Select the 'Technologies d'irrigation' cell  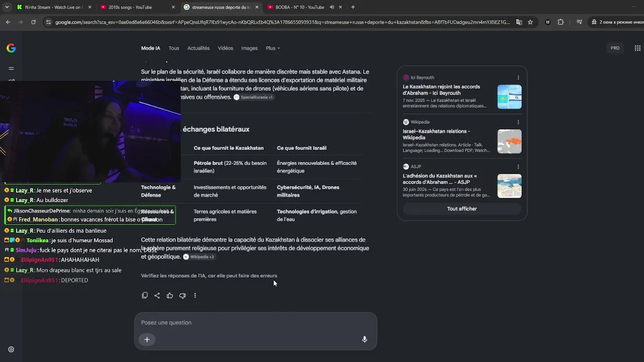(316, 215)
